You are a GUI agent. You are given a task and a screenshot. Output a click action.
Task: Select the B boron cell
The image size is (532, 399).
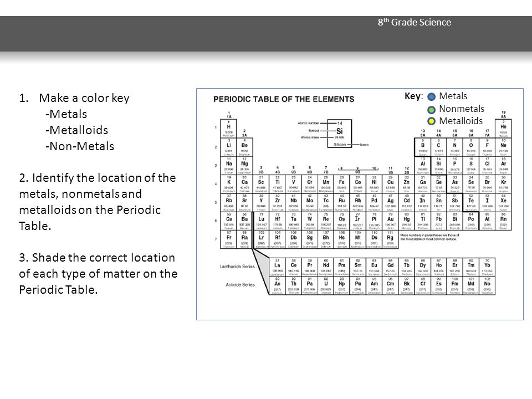[x=422, y=147]
